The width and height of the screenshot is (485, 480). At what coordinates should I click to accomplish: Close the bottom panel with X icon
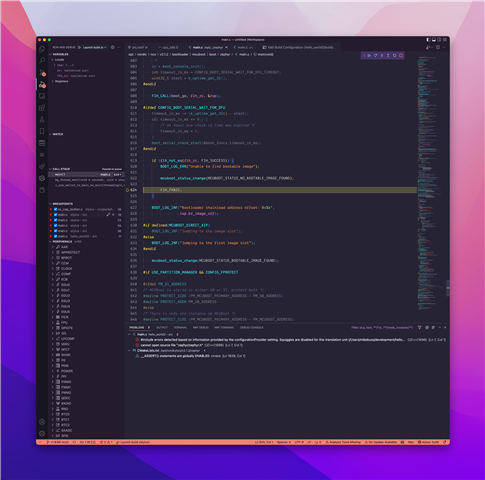(x=445, y=328)
